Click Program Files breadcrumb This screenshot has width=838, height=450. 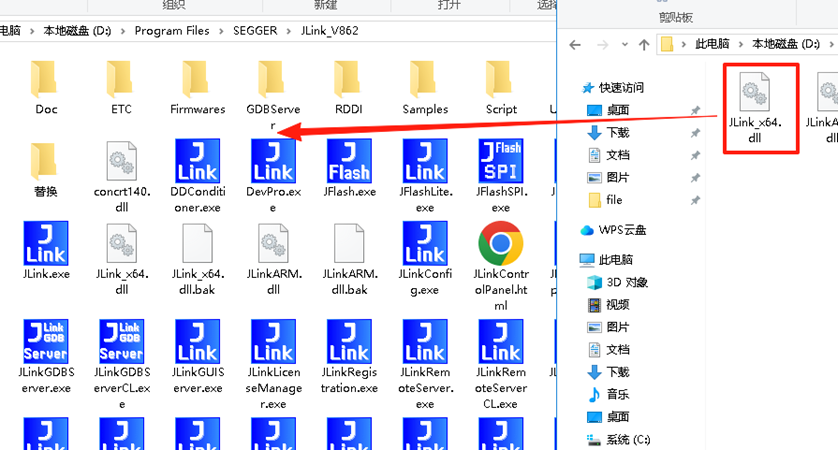tap(172, 31)
